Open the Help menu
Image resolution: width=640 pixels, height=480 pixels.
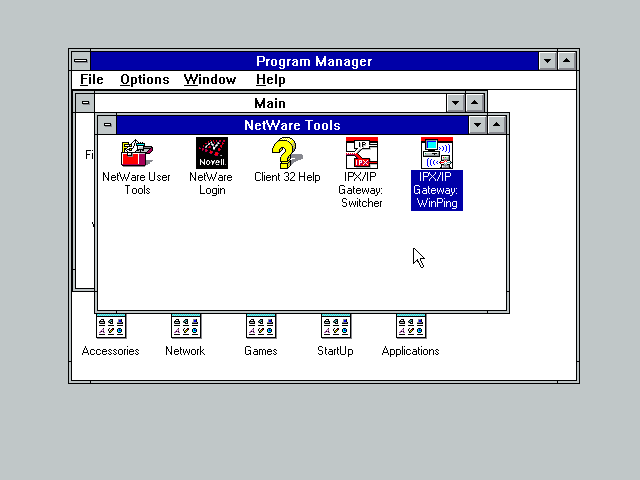[x=271, y=80]
